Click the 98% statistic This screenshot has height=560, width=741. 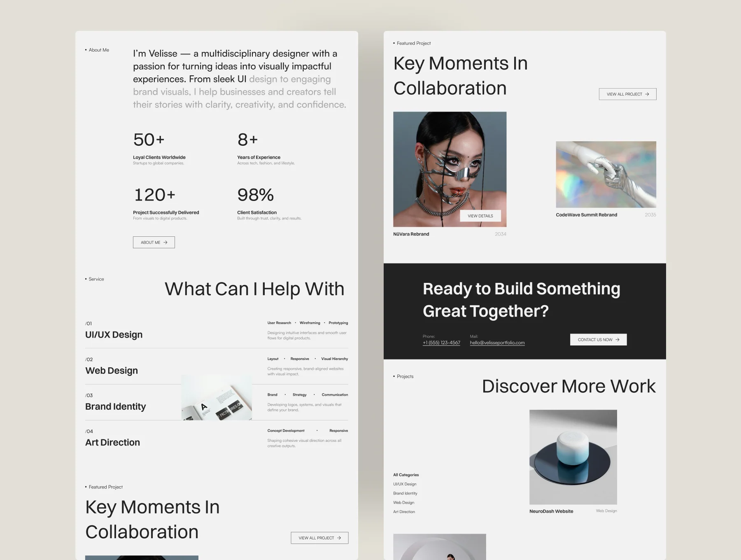pos(256,195)
